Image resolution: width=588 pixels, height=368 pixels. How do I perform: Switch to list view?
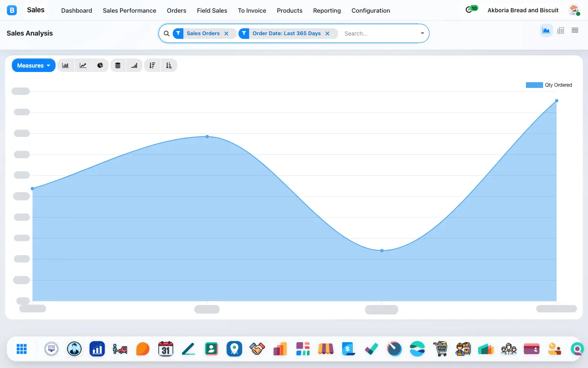tap(575, 30)
